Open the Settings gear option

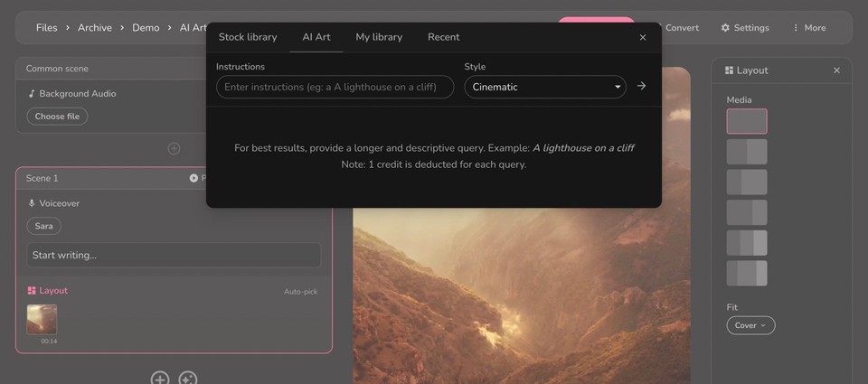coord(744,28)
